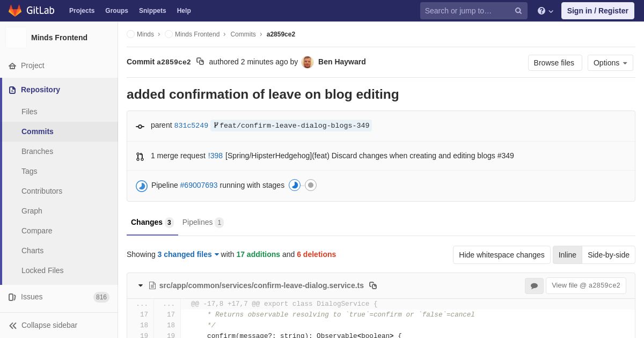Click Help in top navigation
Image resolution: width=644 pixels, height=338 pixels.
click(x=184, y=11)
